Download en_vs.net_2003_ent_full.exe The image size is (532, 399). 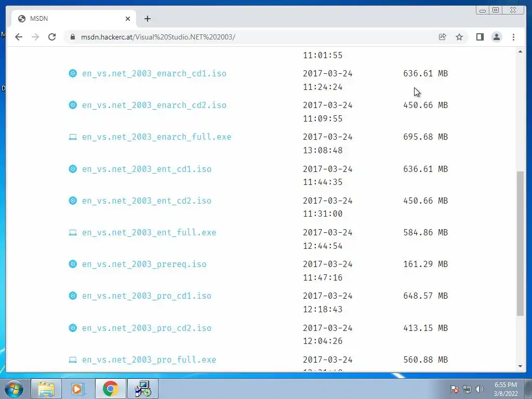coord(149,233)
